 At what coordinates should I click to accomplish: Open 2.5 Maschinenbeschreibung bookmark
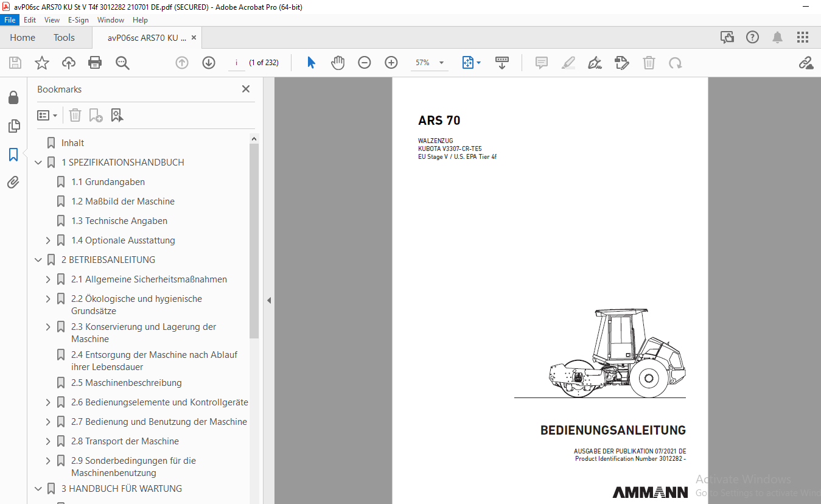point(127,383)
